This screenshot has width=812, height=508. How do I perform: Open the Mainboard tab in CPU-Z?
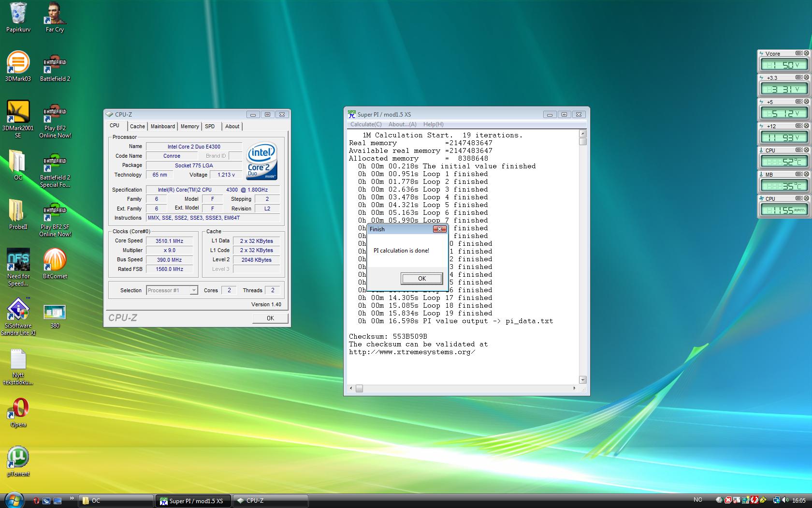pos(163,126)
